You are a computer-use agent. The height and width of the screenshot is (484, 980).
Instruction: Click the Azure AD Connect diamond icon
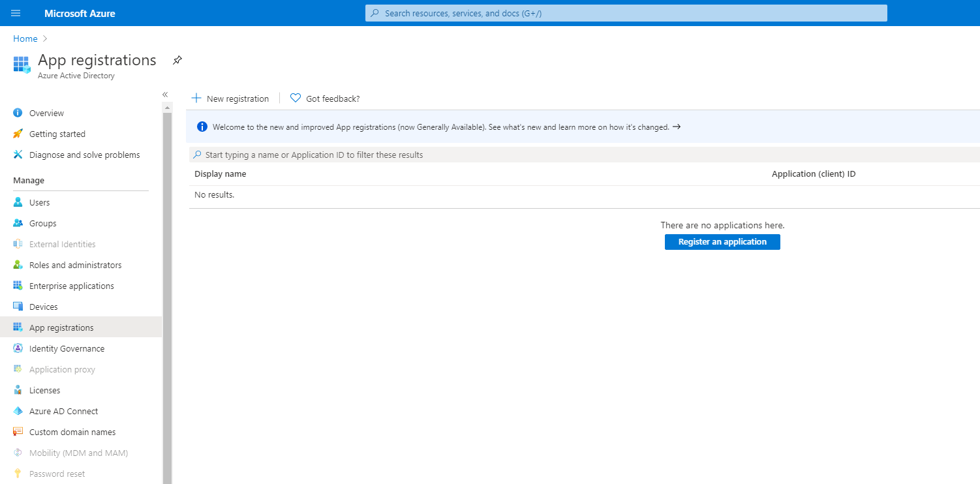pos(18,411)
